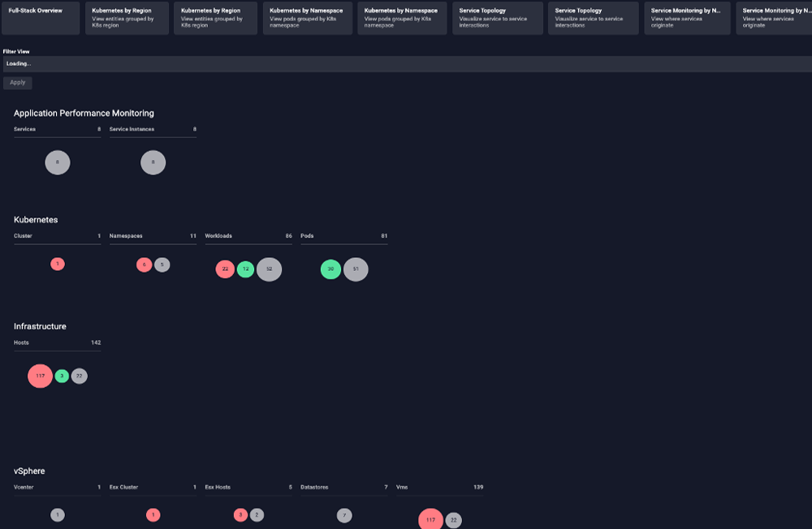Select the green Hosts bubble showing 3
Image resolution: width=812 pixels, height=529 pixels.
(63, 376)
